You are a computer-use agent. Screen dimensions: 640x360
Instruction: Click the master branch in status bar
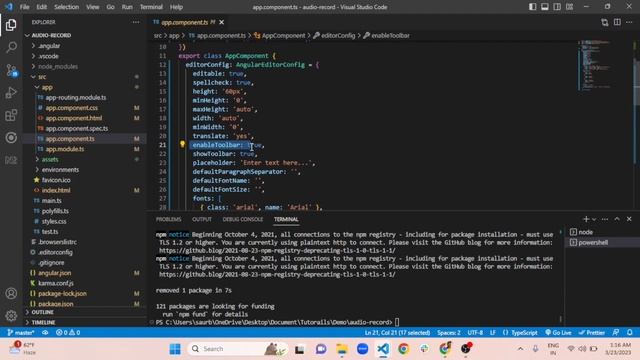point(21,332)
